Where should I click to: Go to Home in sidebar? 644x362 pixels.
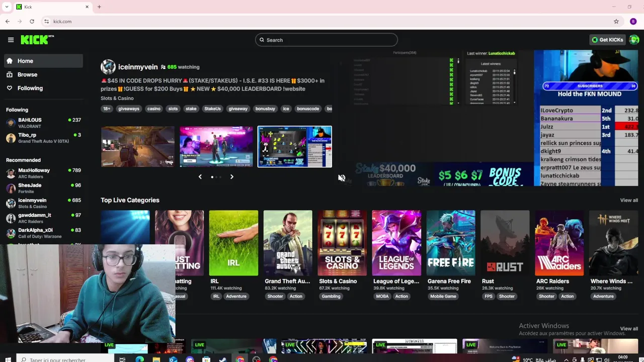[x=43, y=61]
